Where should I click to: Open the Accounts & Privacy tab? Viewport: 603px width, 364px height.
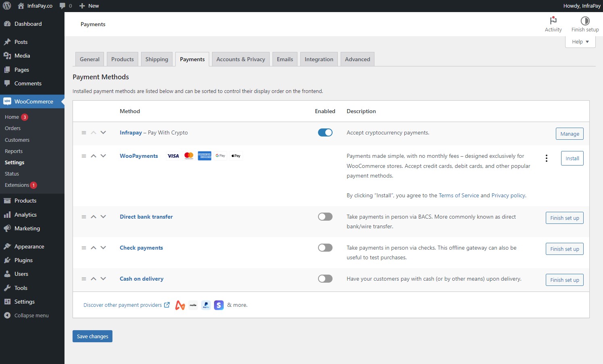point(241,59)
